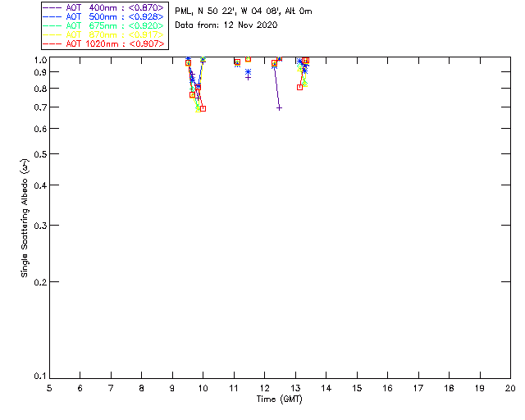Click the AOT 500nm blue legend entry

pos(103,16)
